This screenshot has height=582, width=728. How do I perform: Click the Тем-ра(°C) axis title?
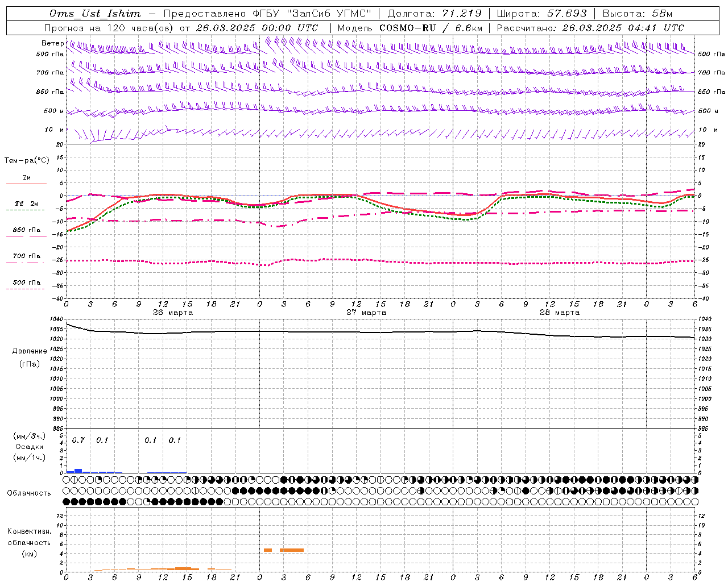27,161
